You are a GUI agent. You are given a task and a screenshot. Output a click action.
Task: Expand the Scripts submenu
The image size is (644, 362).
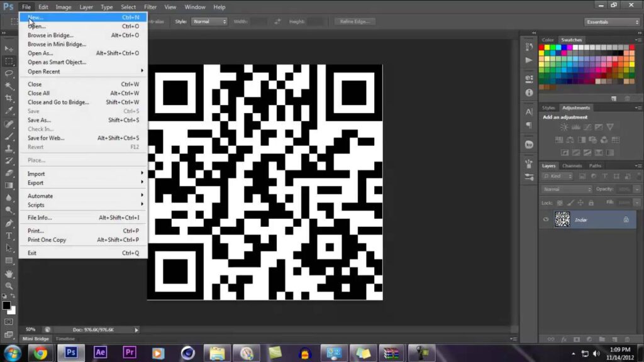click(x=83, y=205)
